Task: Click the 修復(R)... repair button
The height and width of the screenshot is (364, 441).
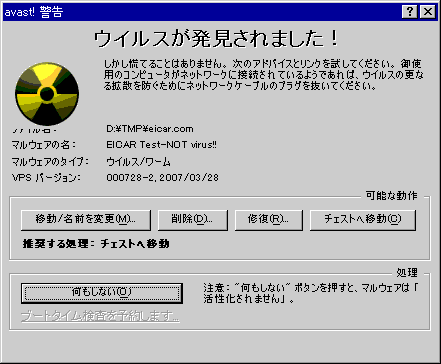Action: click(x=269, y=220)
